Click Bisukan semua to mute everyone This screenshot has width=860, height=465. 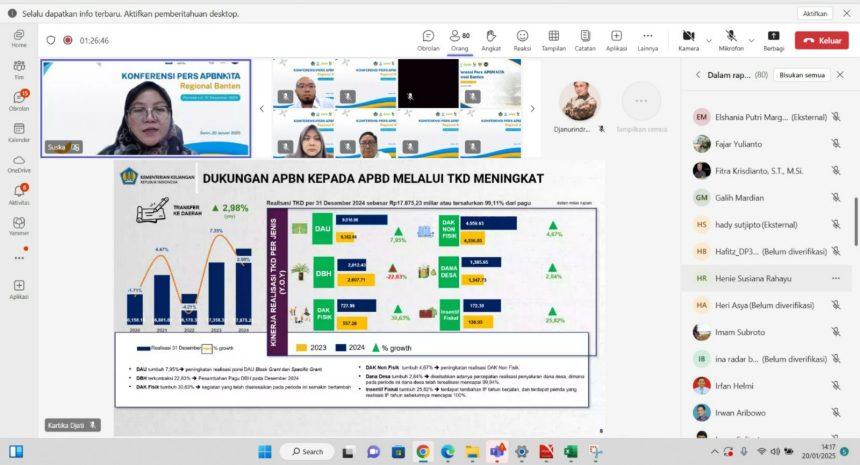pos(802,74)
